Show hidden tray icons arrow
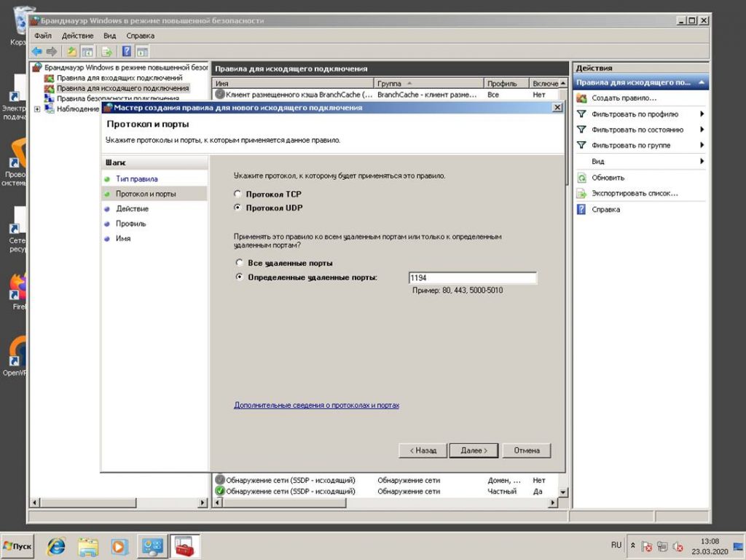This screenshot has width=746, height=560. pos(633,545)
